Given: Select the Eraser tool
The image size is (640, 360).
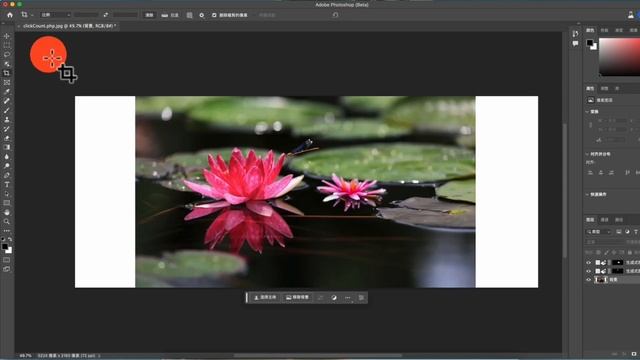Looking at the screenshot, I should (7, 138).
